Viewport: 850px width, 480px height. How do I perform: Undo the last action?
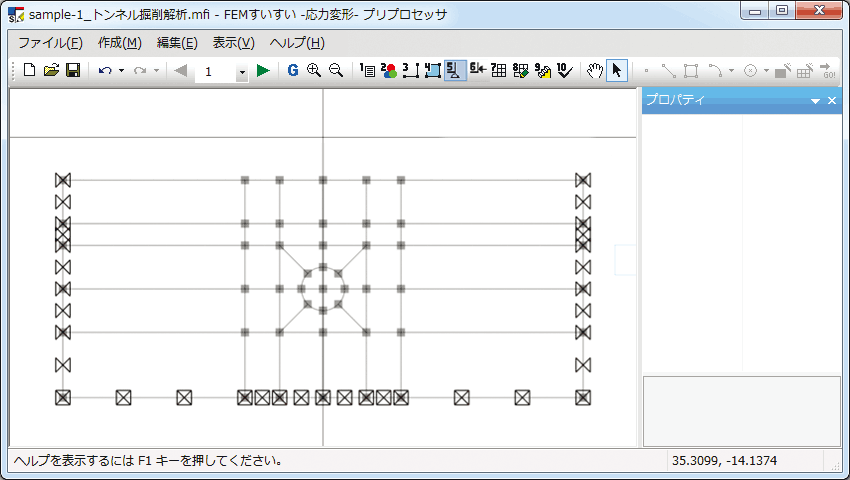pos(105,71)
